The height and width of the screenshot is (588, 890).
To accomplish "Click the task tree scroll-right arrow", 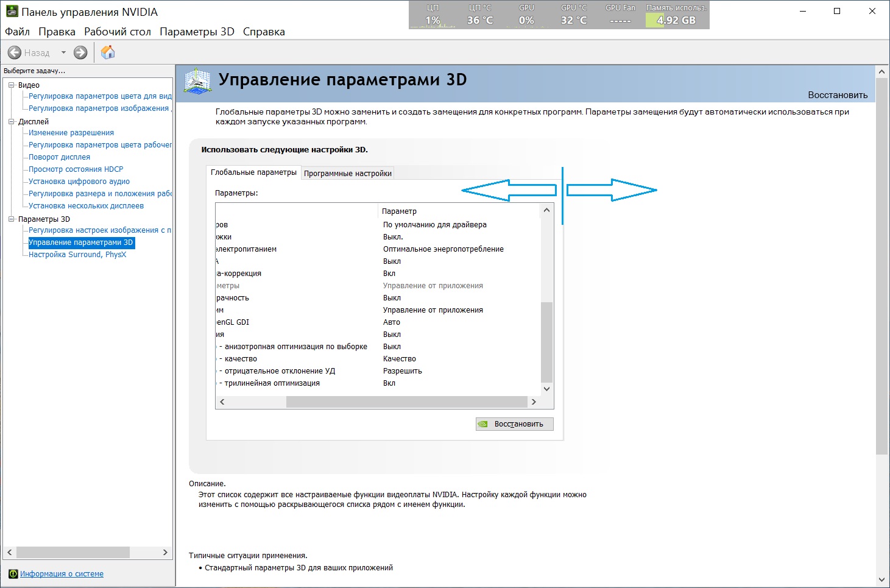I will pyautogui.click(x=165, y=552).
